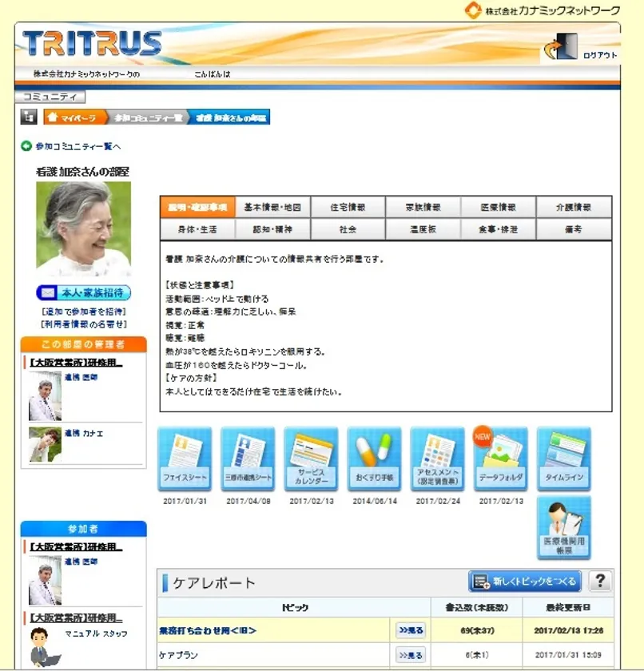Open the 温度板 tab
Image resolution: width=644 pixels, height=671 pixels.
pos(423,229)
